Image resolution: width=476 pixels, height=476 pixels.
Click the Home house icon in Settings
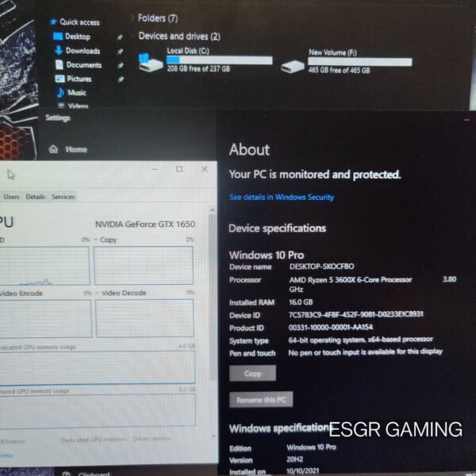coord(53,149)
